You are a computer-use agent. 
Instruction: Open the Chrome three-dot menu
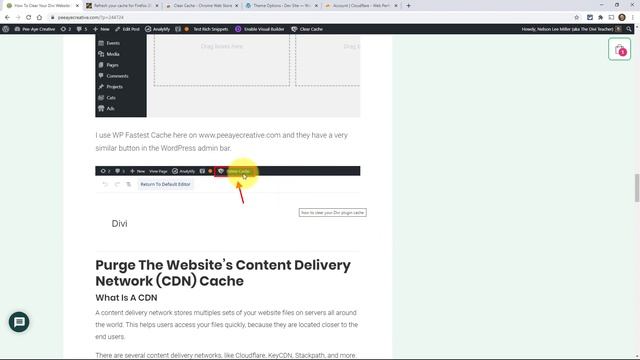click(x=633, y=18)
